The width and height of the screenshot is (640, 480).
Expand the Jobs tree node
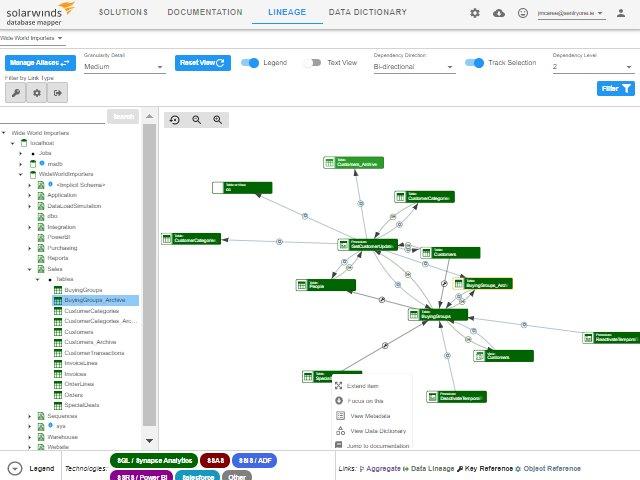pos(21,153)
